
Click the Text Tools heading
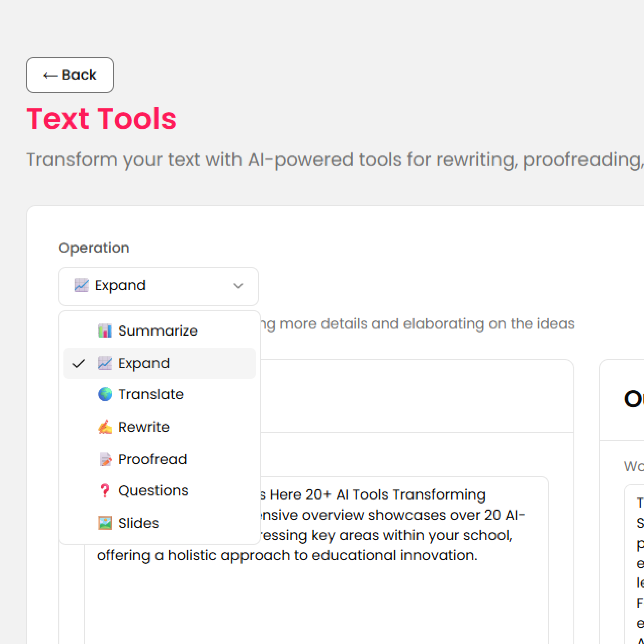[x=101, y=119]
